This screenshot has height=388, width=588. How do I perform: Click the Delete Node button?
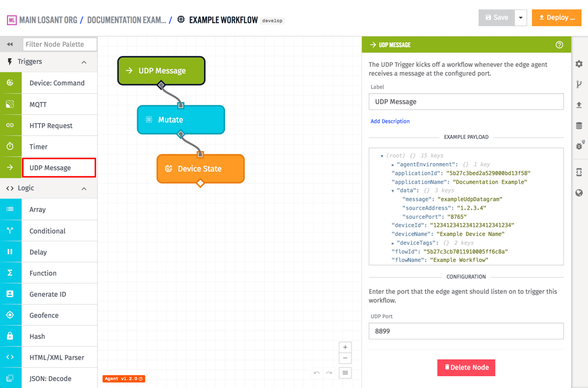click(x=466, y=367)
